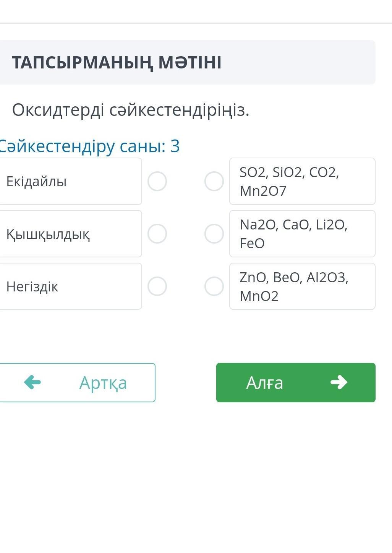Screen dimensions: 392x553
Task: Click the Алға label text
Action: click(x=264, y=382)
